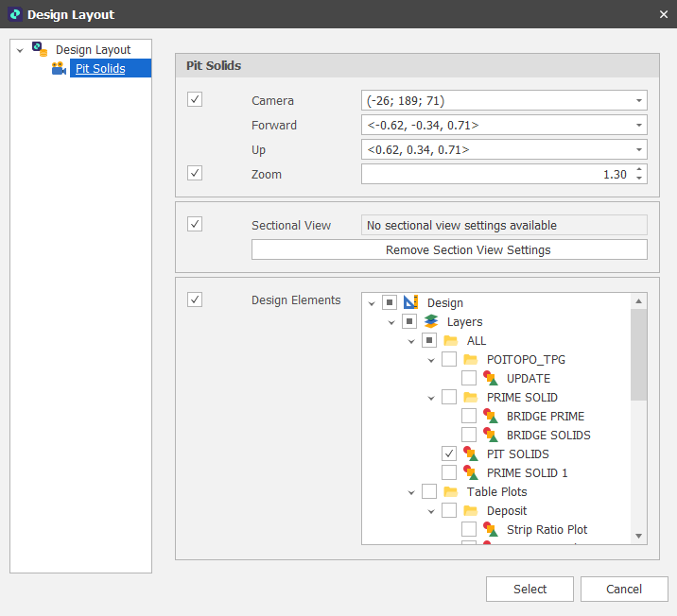Click the ALL folder icon
This screenshot has width=677, height=616.
451,340
